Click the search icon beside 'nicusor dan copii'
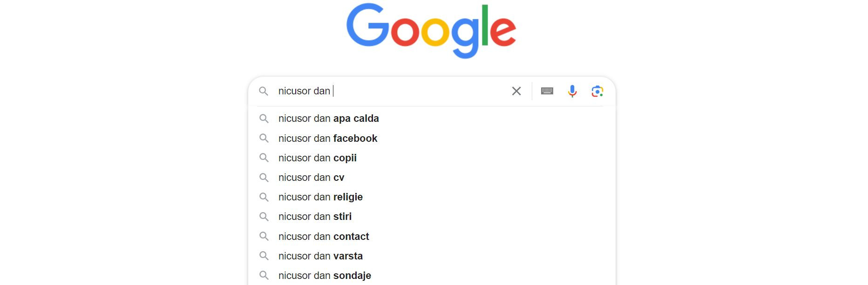This screenshot has width=868, height=285. pos(264,158)
